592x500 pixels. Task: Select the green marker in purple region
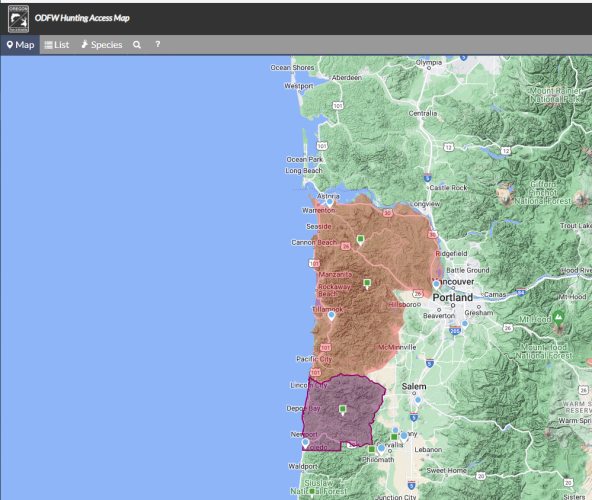(x=342, y=410)
